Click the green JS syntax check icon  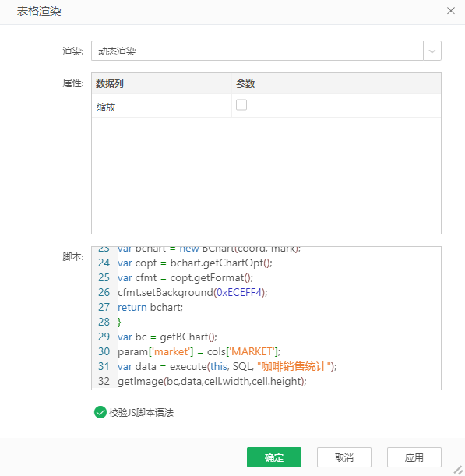tap(100, 412)
